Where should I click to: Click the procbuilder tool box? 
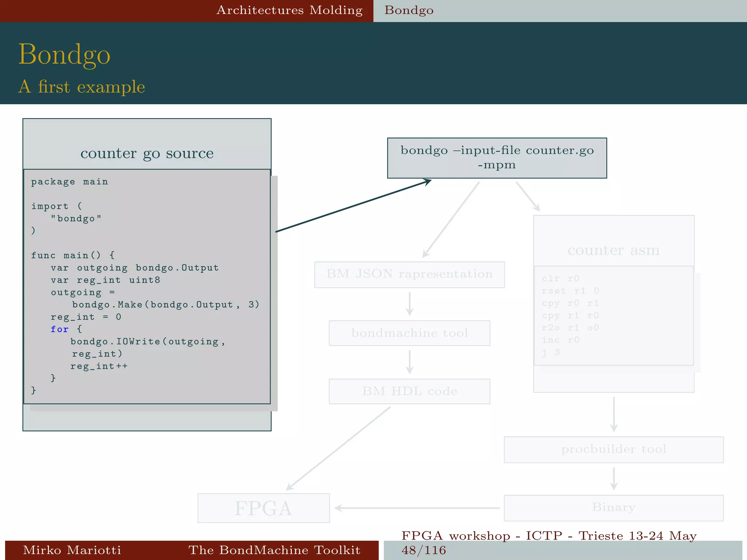pos(614,449)
